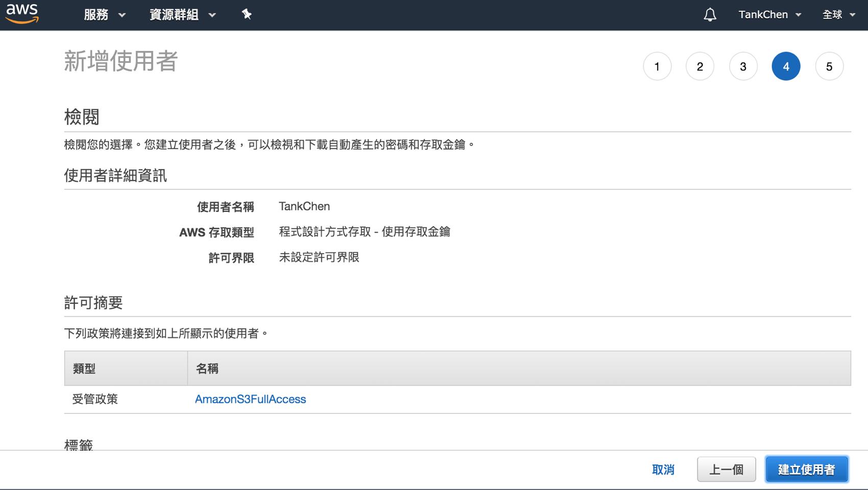
Task: Click the 使用者名稱 field label
Action: pyautogui.click(x=226, y=207)
